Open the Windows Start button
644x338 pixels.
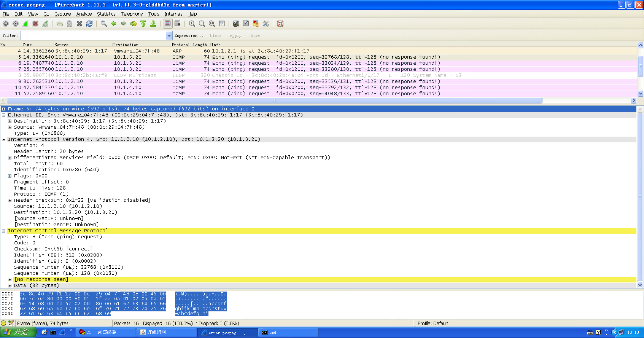[18, 332]
